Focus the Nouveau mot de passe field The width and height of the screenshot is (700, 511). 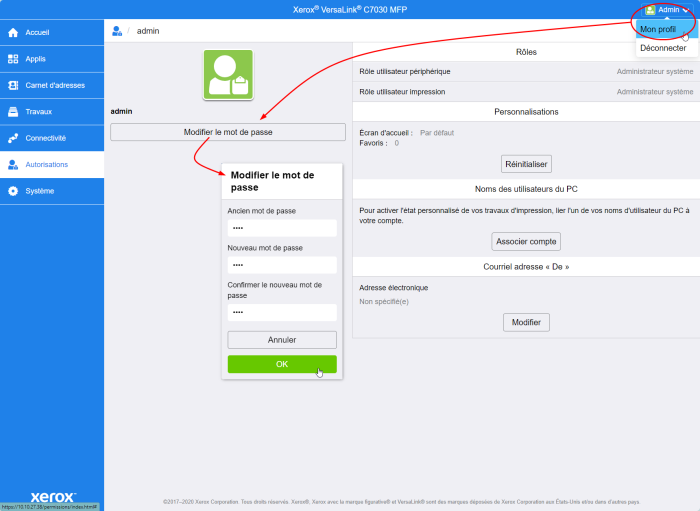point(282,265)
